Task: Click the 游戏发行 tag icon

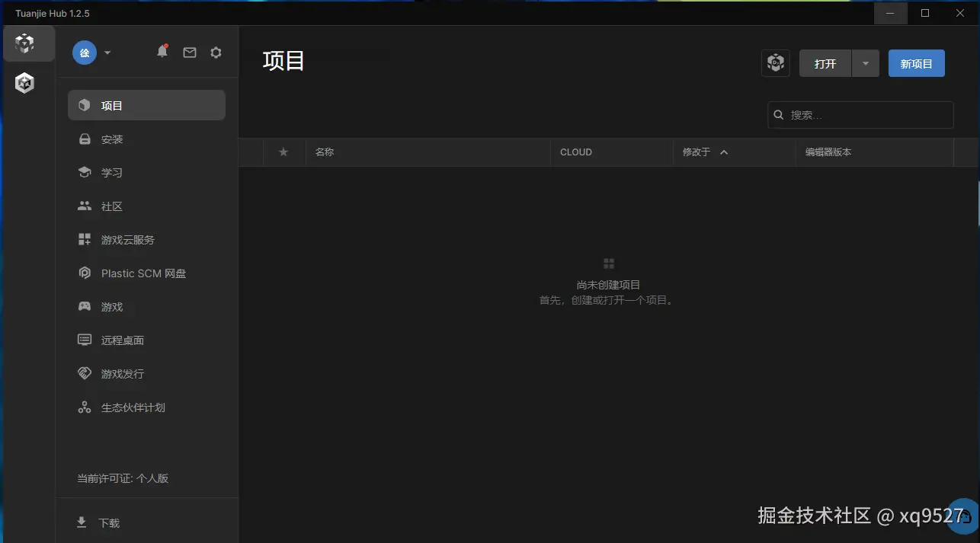Action: click(x=85, y=374)
